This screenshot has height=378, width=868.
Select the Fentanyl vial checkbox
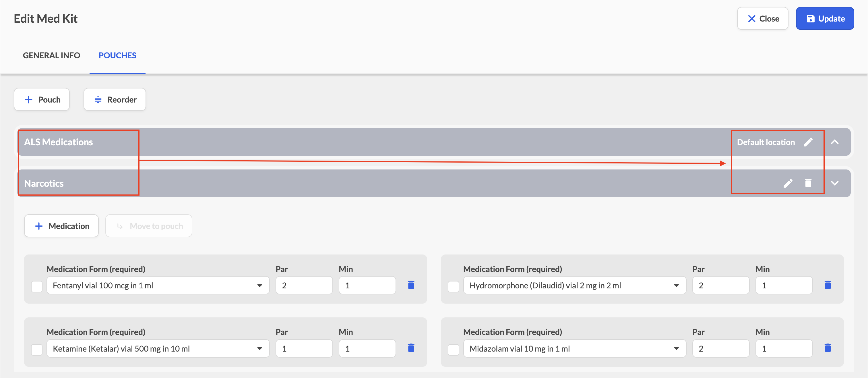click(x=37, y=286)
